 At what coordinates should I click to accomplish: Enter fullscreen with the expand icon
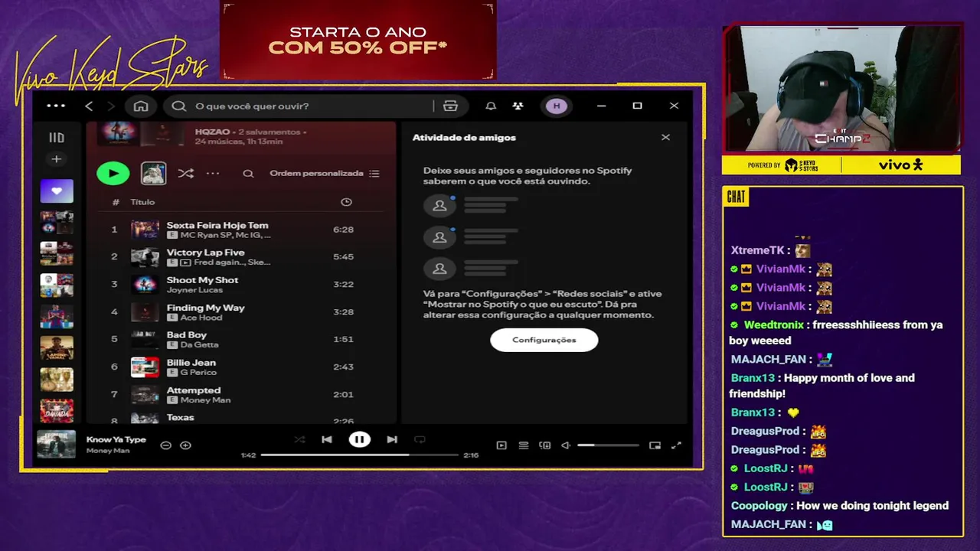coord(676,445)
